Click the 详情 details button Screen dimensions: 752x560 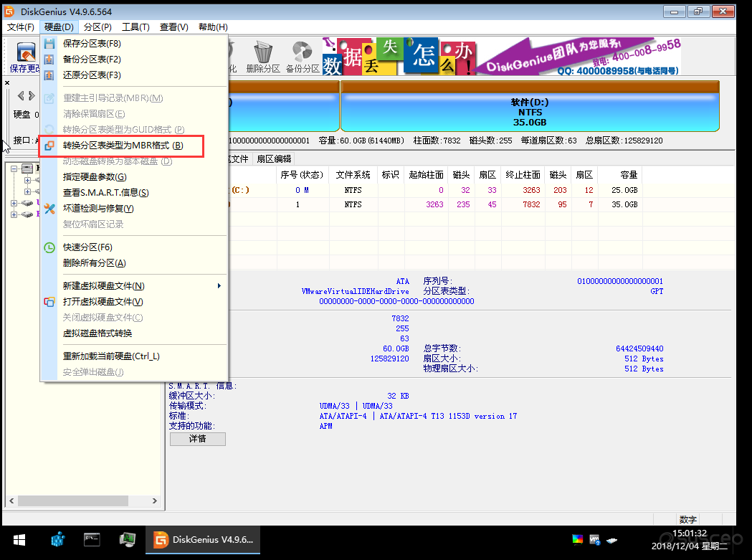tap(198, 439)
